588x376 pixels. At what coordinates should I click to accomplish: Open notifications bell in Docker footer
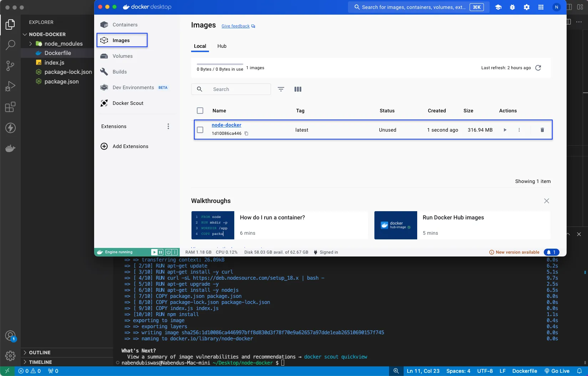551,252
